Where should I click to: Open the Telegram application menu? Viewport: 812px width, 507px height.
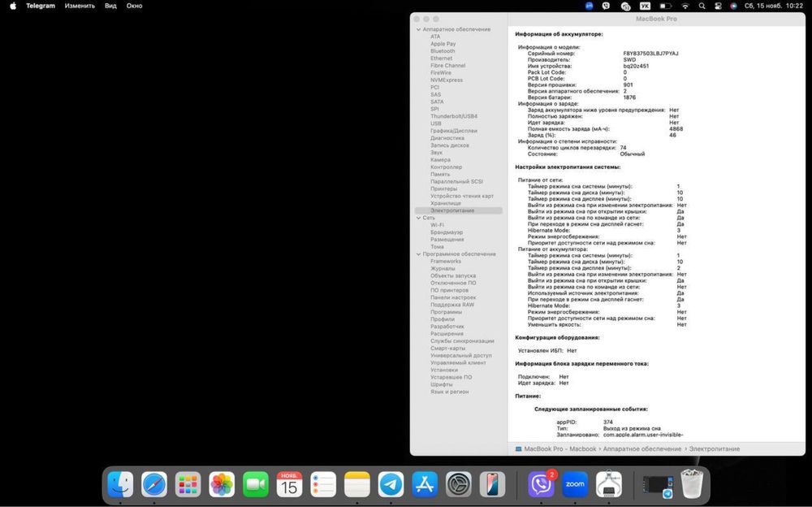41,6
